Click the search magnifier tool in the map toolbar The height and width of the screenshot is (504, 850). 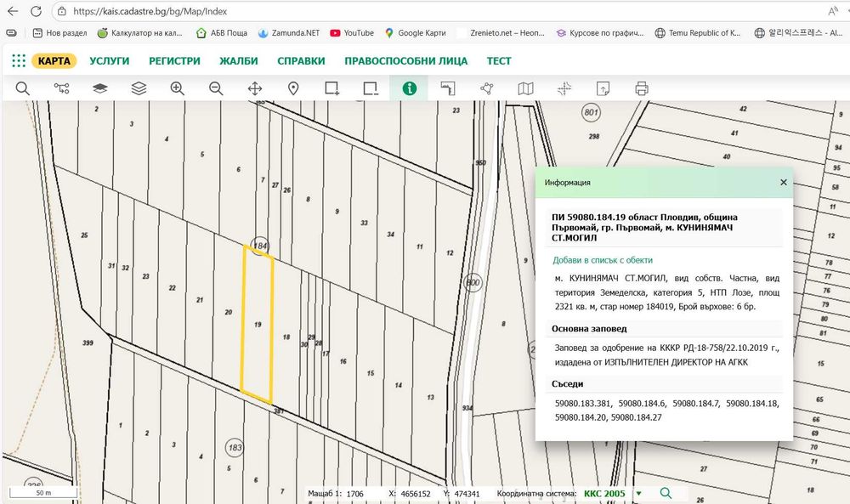coord(22,88)
